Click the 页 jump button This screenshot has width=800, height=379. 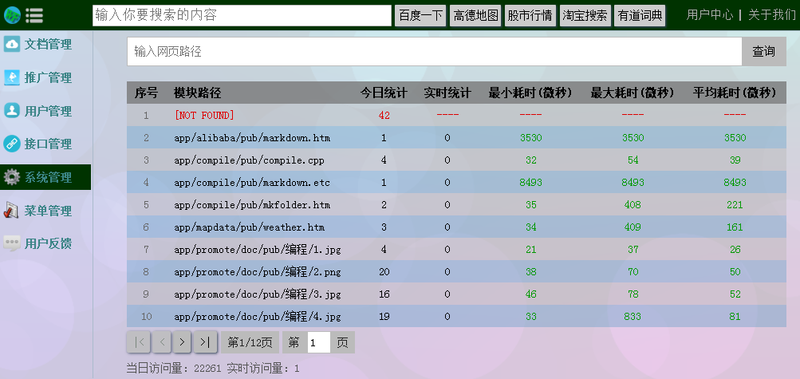342,342
